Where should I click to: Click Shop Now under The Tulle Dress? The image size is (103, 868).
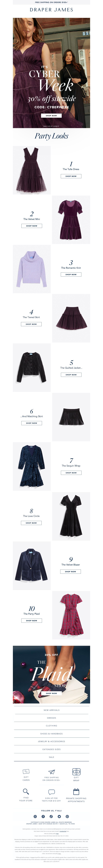point(71,176)
